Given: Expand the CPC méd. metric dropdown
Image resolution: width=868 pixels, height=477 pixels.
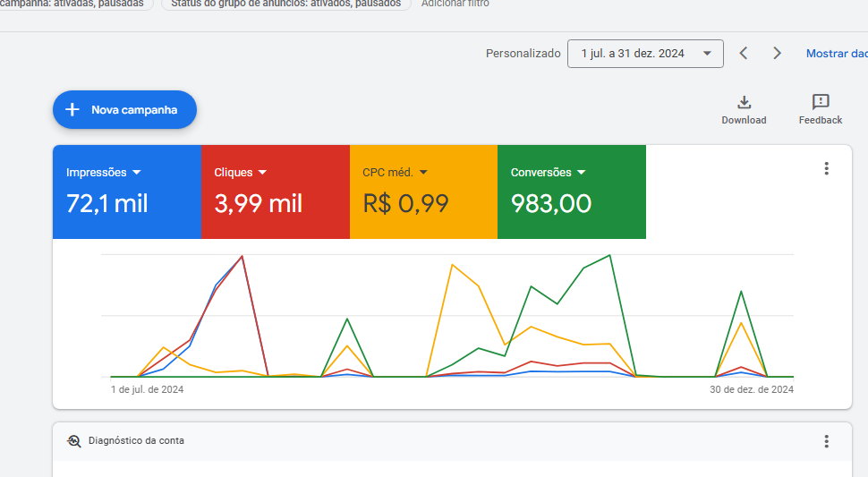Looking at the screenshot, I should pyautogui.click(x=423, y=173).
